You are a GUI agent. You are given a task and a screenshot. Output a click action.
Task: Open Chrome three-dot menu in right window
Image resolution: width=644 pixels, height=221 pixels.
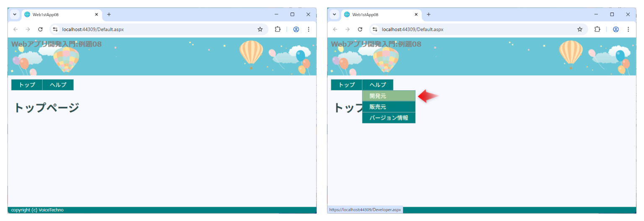point(628,29)
